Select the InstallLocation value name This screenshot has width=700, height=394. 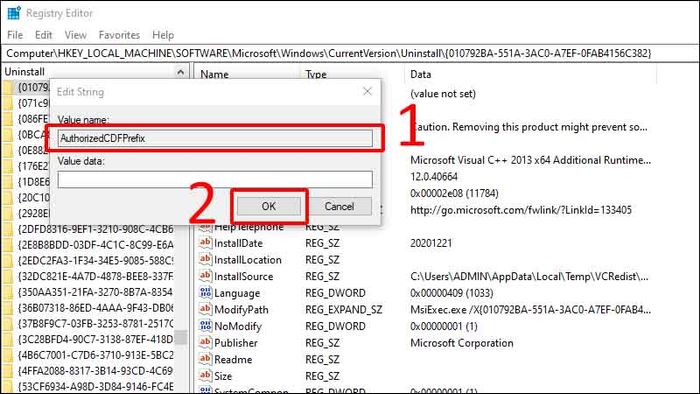tap(248, 260)
